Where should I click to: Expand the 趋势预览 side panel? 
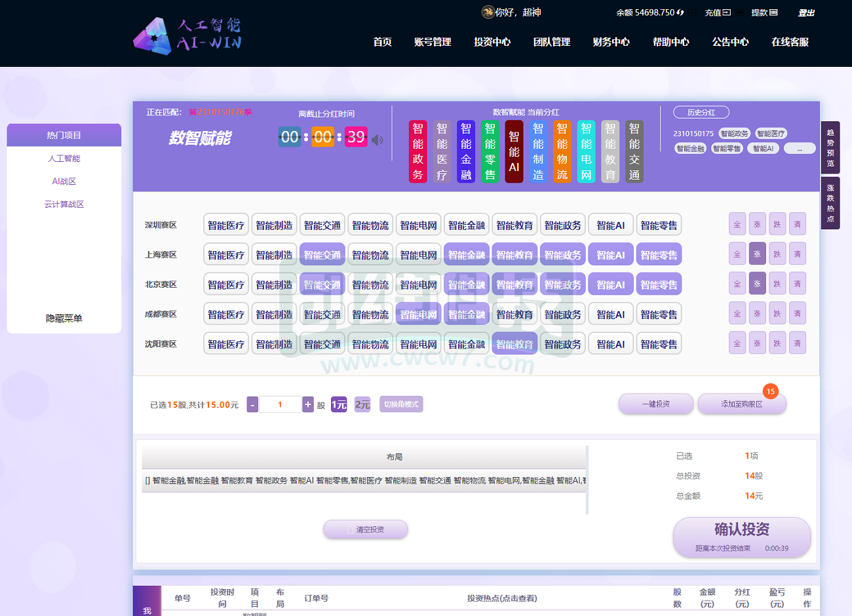[x=830, y=147]
